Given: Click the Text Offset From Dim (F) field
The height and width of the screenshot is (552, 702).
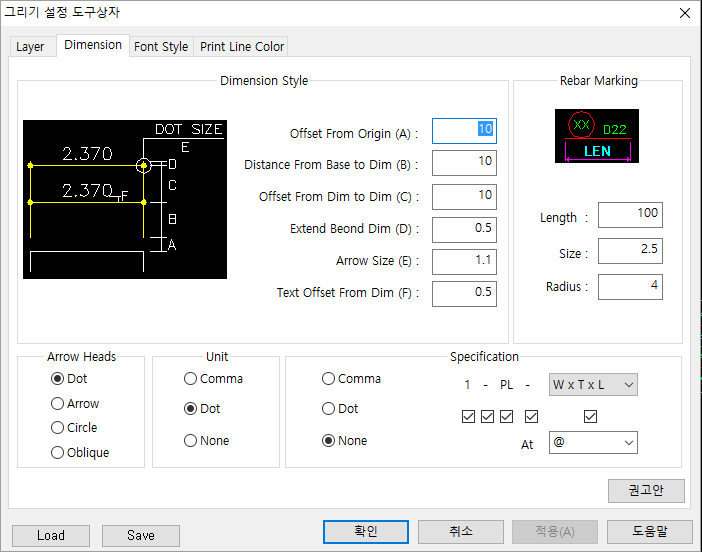Looking at the screenshot, I should click(x=464, y=294).
